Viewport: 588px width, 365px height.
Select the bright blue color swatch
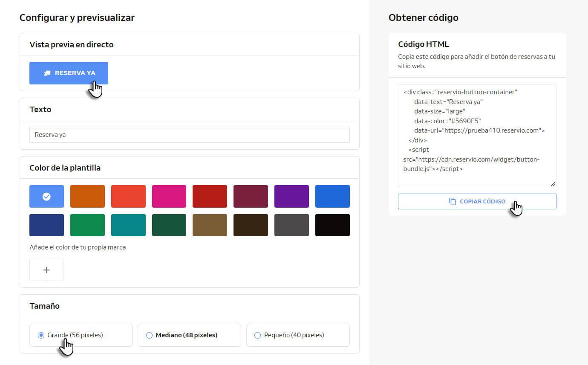pos(332,196)
